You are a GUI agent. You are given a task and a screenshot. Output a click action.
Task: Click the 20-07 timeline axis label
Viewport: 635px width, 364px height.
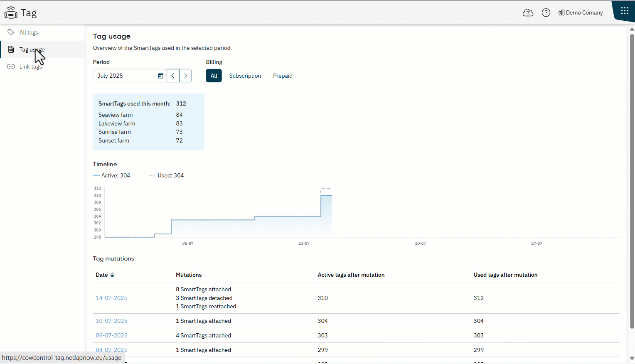[x=421, y=243]
